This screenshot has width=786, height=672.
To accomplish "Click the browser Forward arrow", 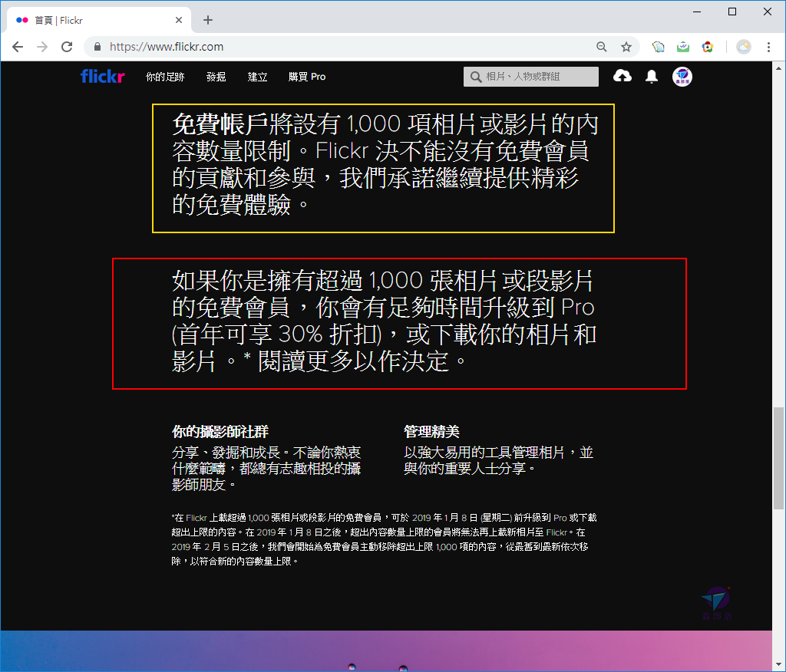I will 42,47.
